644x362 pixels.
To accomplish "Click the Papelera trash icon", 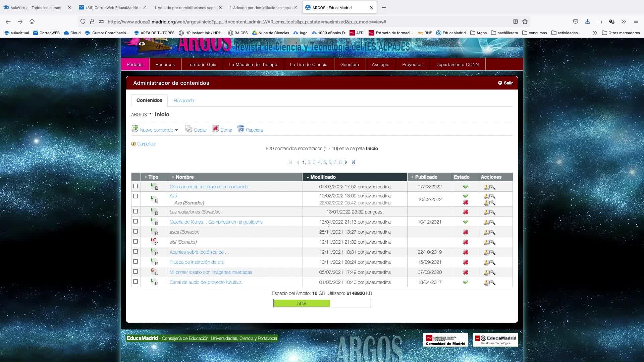I will [241, 129].
